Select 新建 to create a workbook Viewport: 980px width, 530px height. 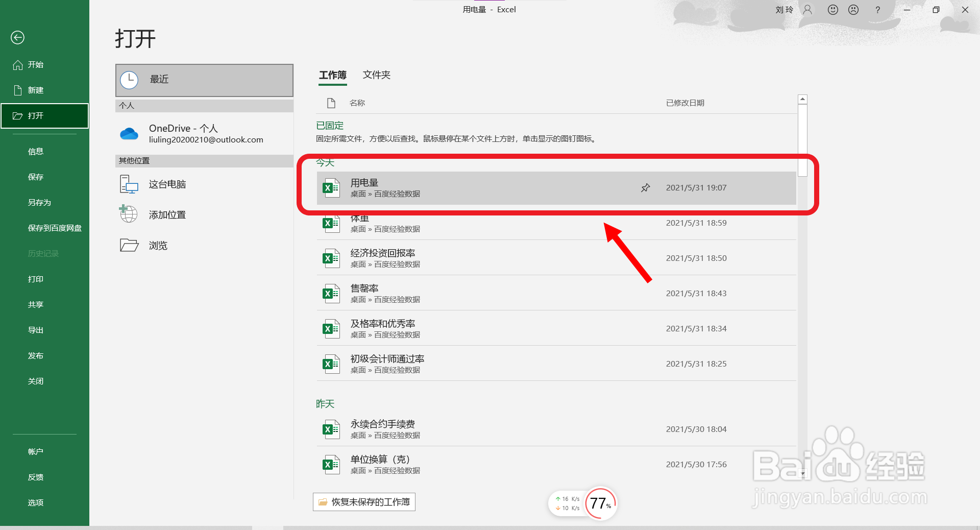click(44, 90)
